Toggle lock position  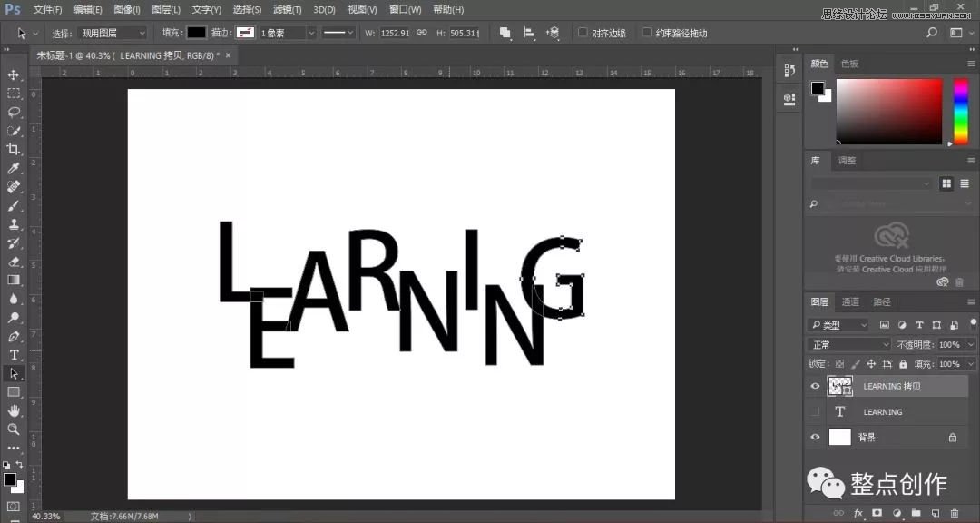click(x=871, y=364)
